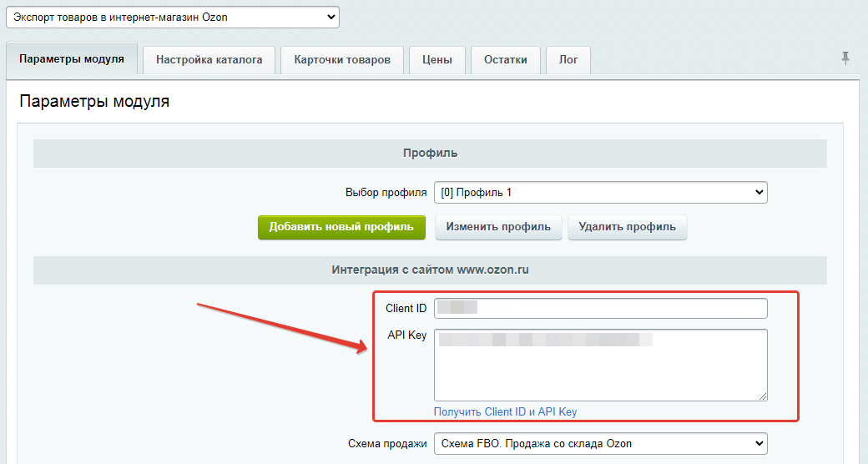Click the Параметры модуля page heading

[94, 101]
